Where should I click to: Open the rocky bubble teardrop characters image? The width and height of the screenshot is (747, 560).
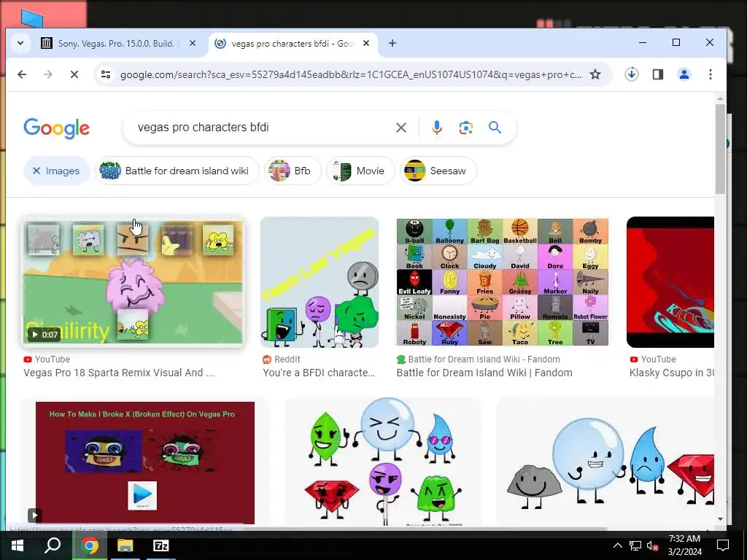click(x=605, y=462)
